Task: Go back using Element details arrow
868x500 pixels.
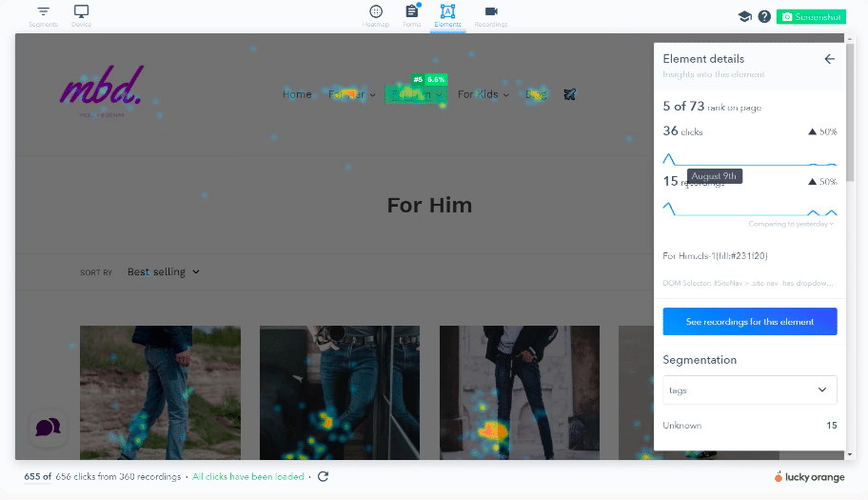Action: (829, 59)
